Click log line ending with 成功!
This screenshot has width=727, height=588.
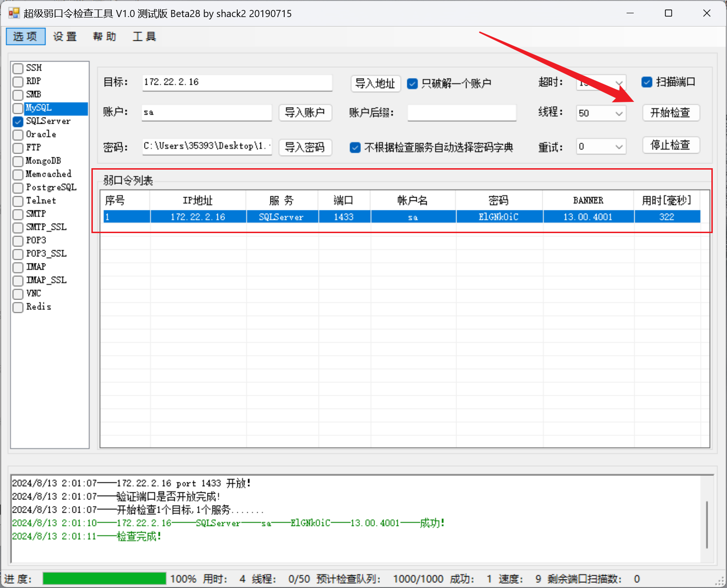[x=228, y=523]
